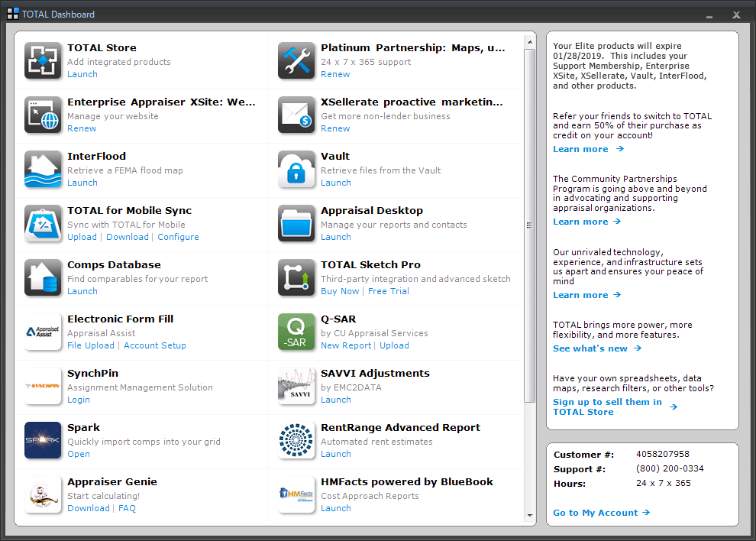Click the TOTAL Store puzzle icon
This screenshot has width=756, height=541.
click(x=43, y=60)
